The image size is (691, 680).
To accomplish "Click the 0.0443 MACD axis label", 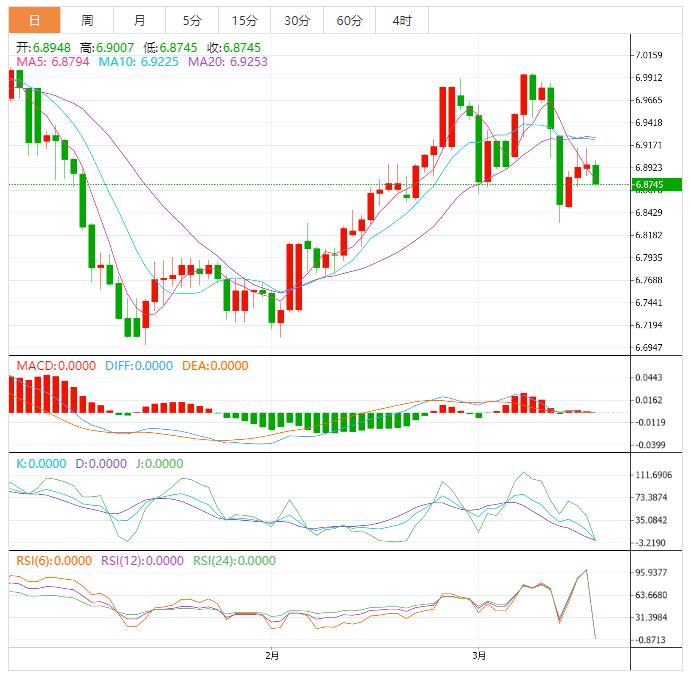I will point(648,377).
